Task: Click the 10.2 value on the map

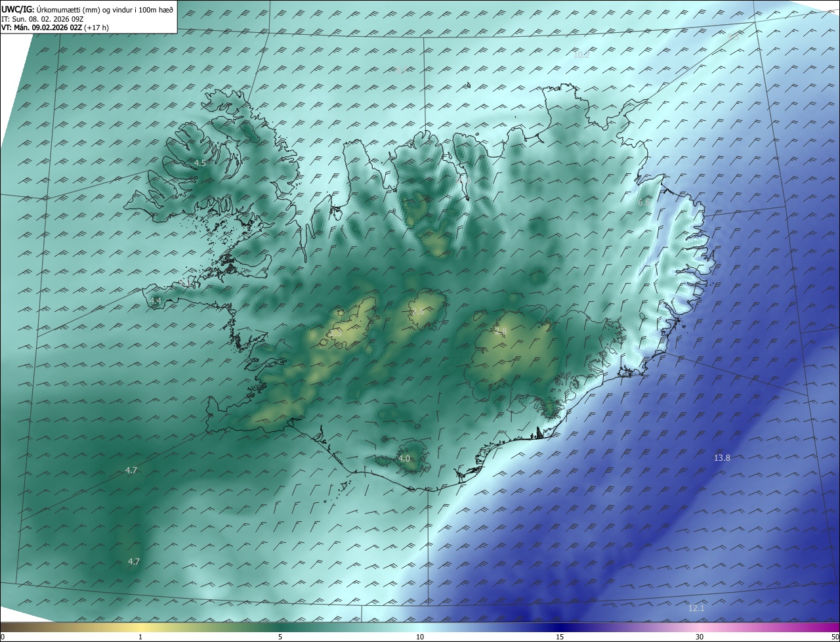Action: click(581, 54)
